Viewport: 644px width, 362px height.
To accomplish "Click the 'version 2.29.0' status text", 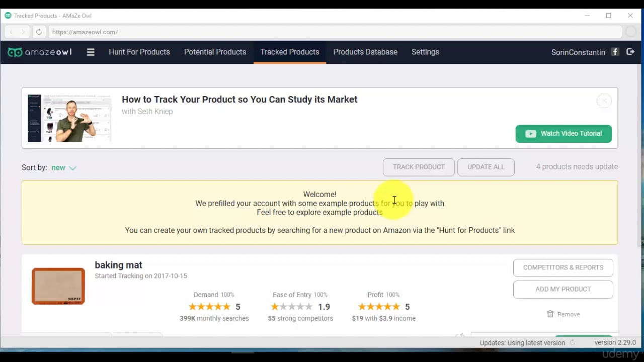I will [x=615, y=342].
